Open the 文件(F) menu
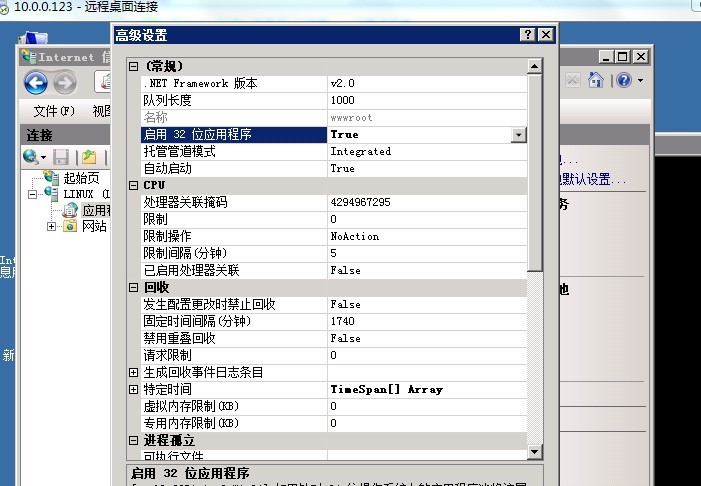The height and width of the screenshot is (486, 701). [54, 110]
